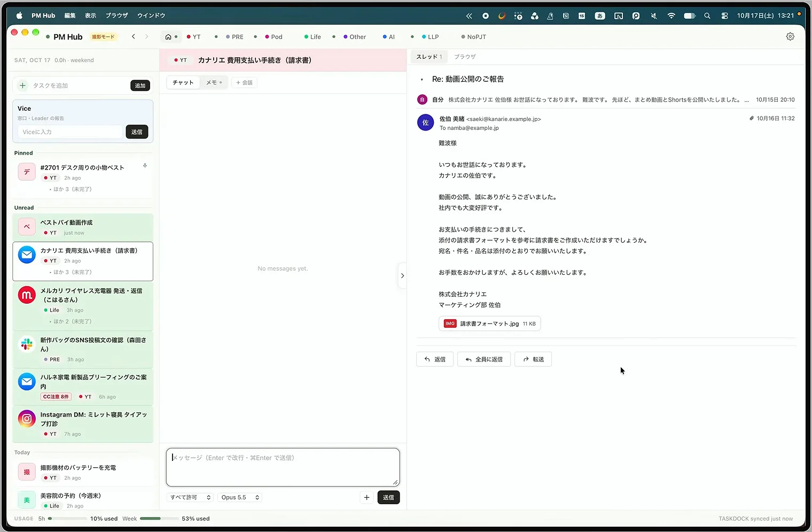Switch to the YT project tab

194,37
